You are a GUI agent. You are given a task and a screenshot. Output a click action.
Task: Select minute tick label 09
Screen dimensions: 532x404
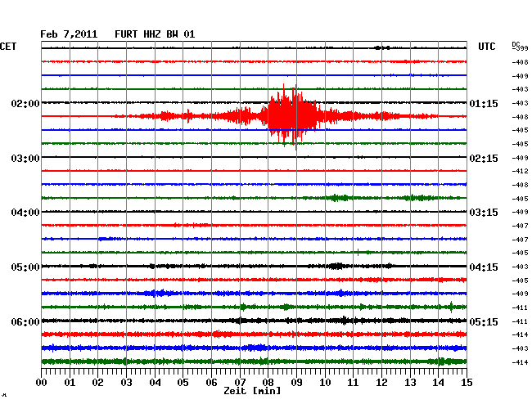[x=296, y=382]
